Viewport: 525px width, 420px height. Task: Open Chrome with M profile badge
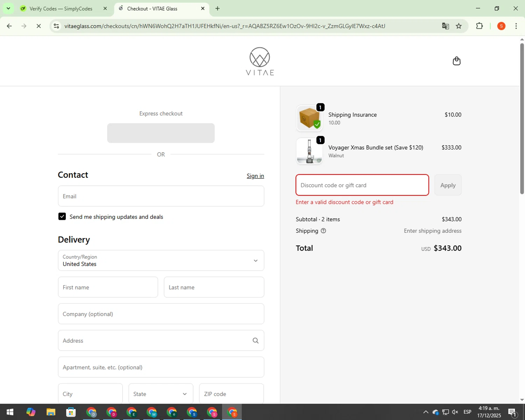point(152,412)
